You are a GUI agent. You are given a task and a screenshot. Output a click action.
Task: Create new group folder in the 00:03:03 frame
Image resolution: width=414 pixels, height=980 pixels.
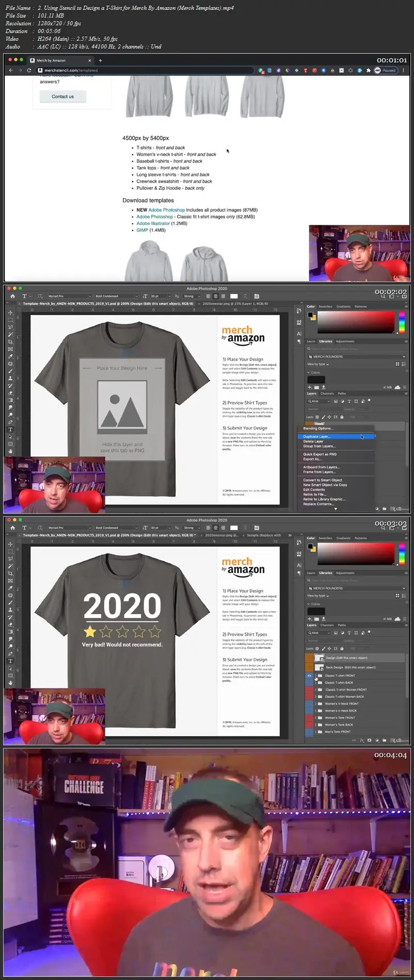385,740
